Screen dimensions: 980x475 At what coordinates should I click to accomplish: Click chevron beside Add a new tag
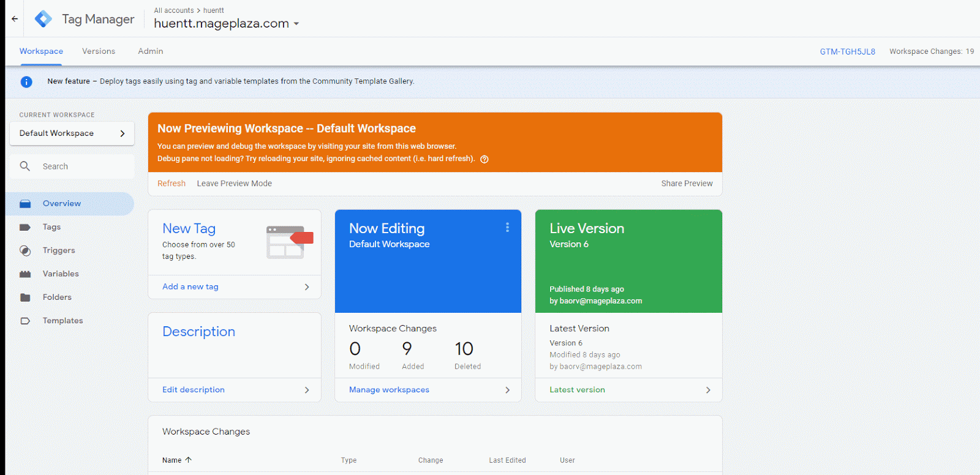click(307, 287)
